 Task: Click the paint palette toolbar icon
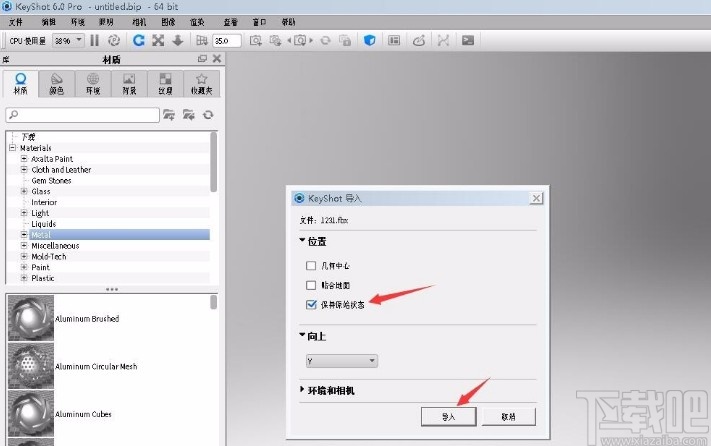pos(419,40)
